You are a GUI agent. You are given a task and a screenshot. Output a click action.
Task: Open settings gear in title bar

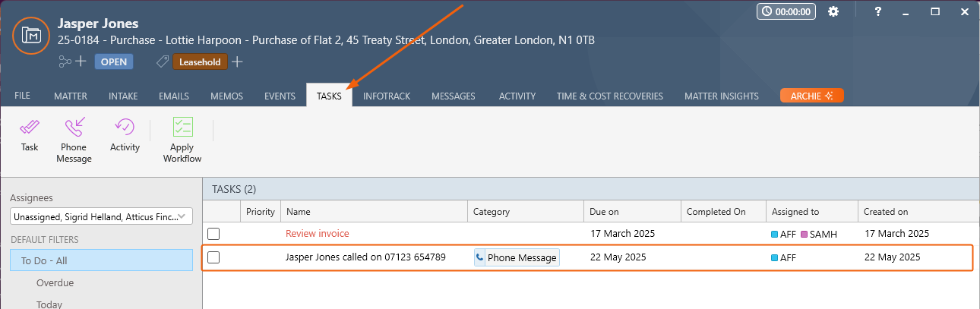tap(833, 11)
